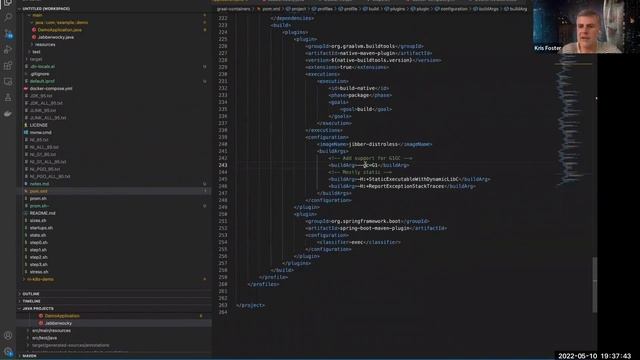Open the LICENSE file
Screen dimensions: 640x360
38,125
